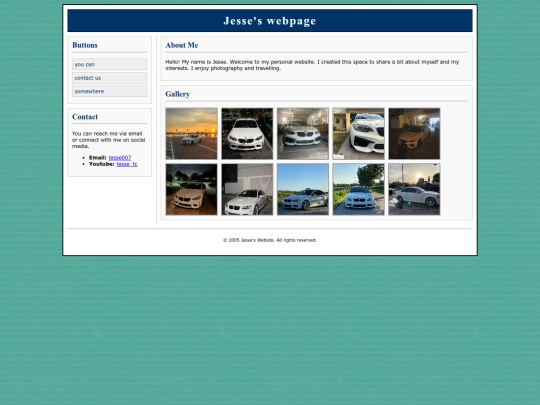Click the Jesse's webpage header title

click(270, 21)
